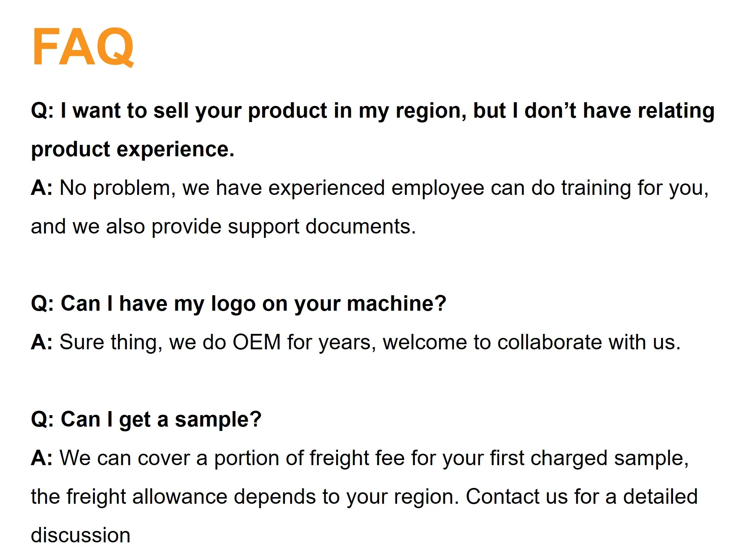Click the "Can I get a sample?" question
The height and width of the screenshot is (560, 734).
[146, 420]
